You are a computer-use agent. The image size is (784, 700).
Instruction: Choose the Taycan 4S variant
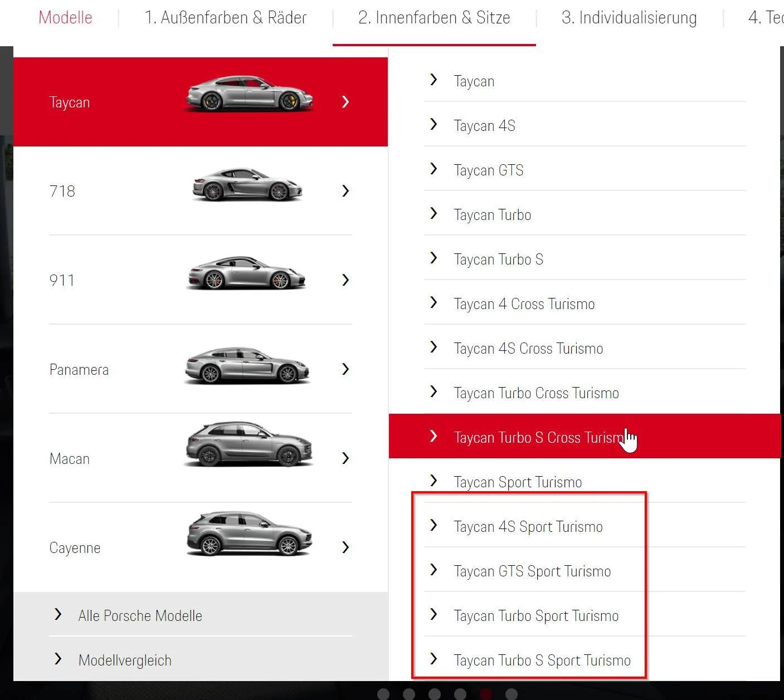pos(585,125)
